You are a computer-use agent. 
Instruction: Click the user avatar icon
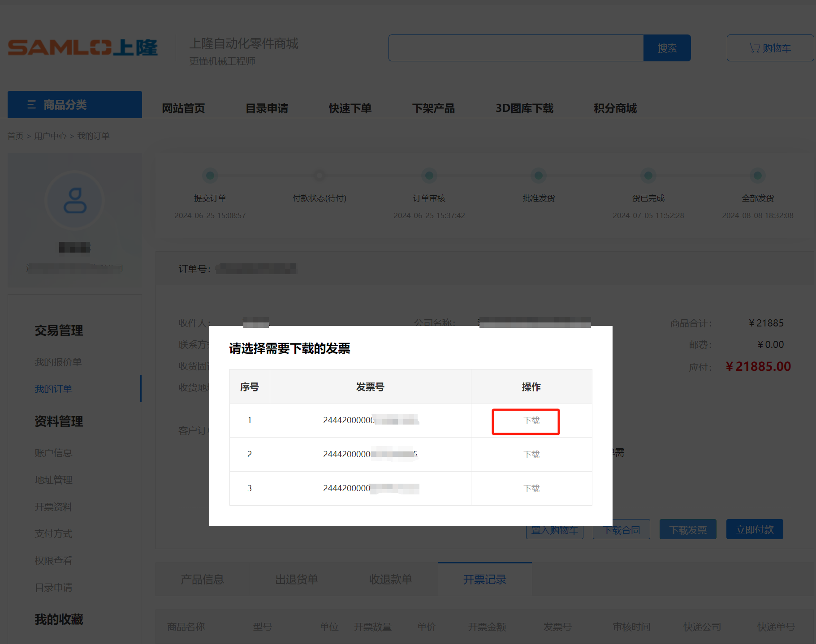(x=75, y=201)
